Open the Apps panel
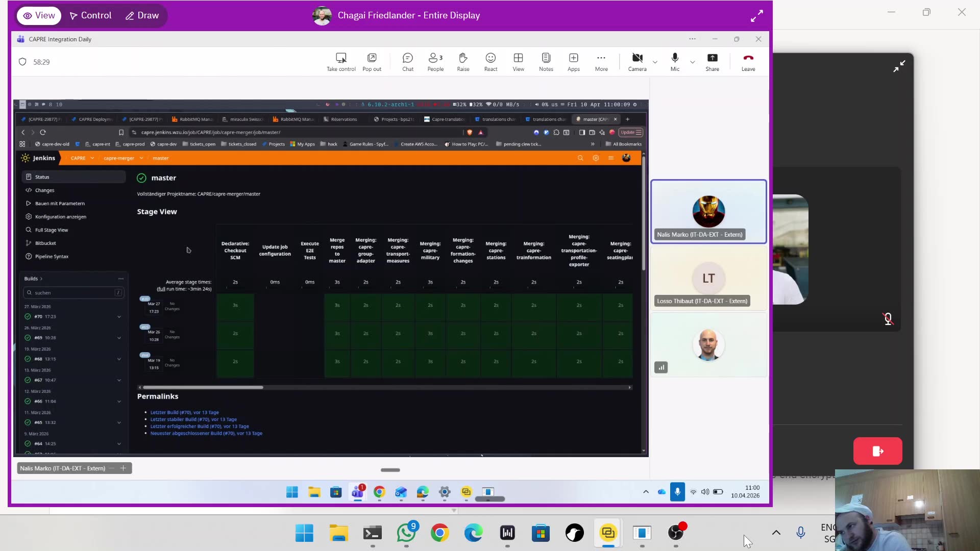Screen dimensions: 980x551 pyautogui.click(x=574, y=62)
